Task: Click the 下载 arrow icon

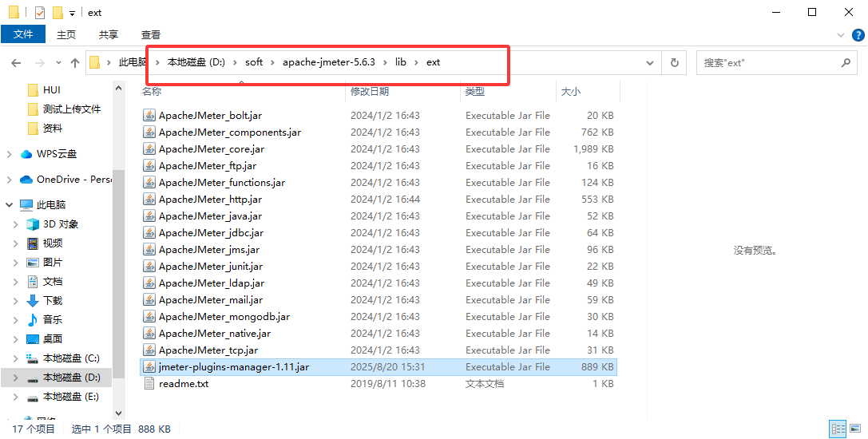Action: click(33, 301)
